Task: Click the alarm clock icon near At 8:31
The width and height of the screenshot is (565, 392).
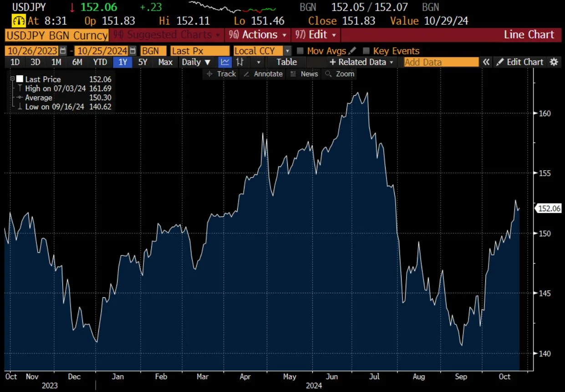Action: (18, 20)
